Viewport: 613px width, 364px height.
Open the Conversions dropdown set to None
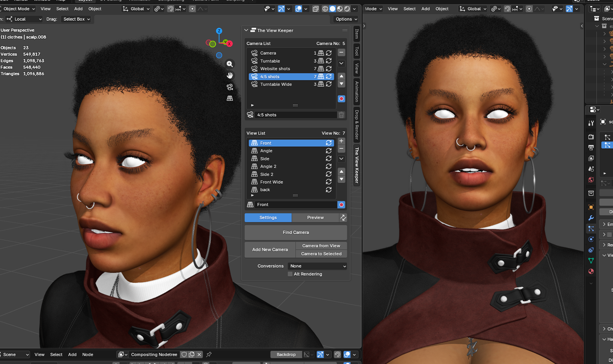click(317, 266)
